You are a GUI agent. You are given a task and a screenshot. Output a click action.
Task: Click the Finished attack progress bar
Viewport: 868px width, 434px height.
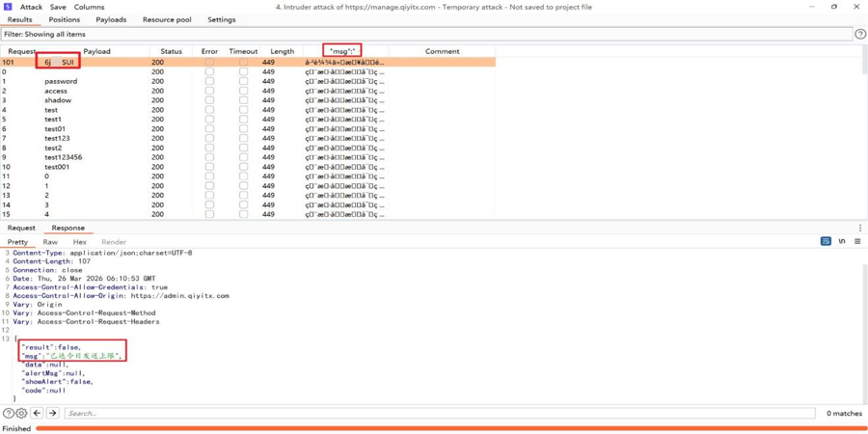450,428
